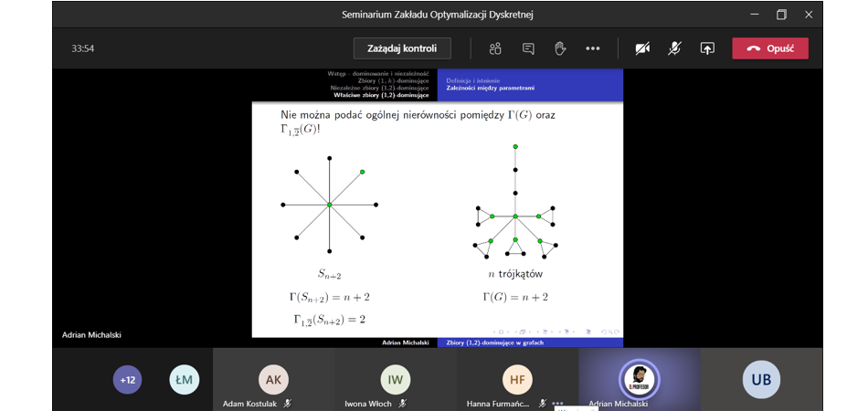Restore down the Teams meeting window
The height and width of the screenshot is (411, 868).
[781, 15]
